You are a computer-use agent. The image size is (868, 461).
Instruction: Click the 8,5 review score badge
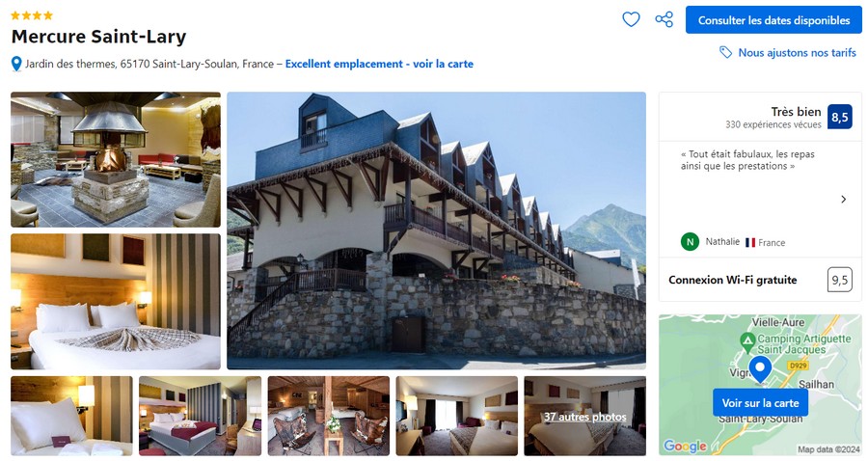tap(840, 117)
